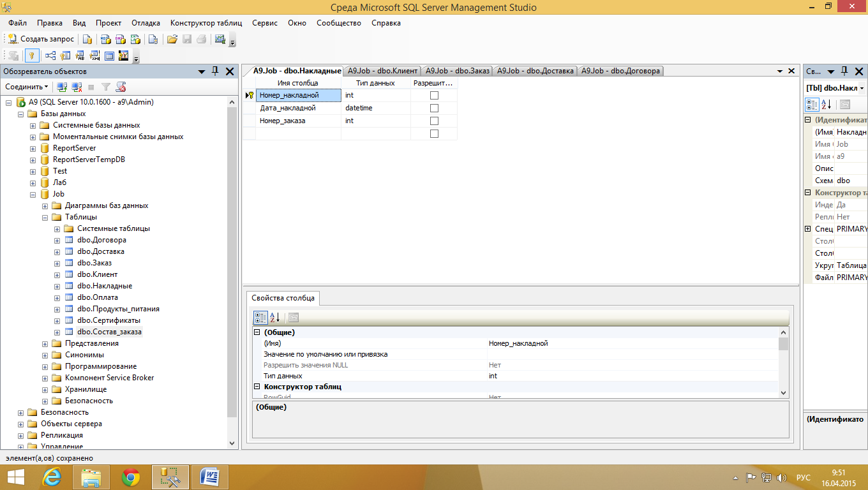
Task: Click the 'datetime' data type cell
Action: click(x=376, y=108)
